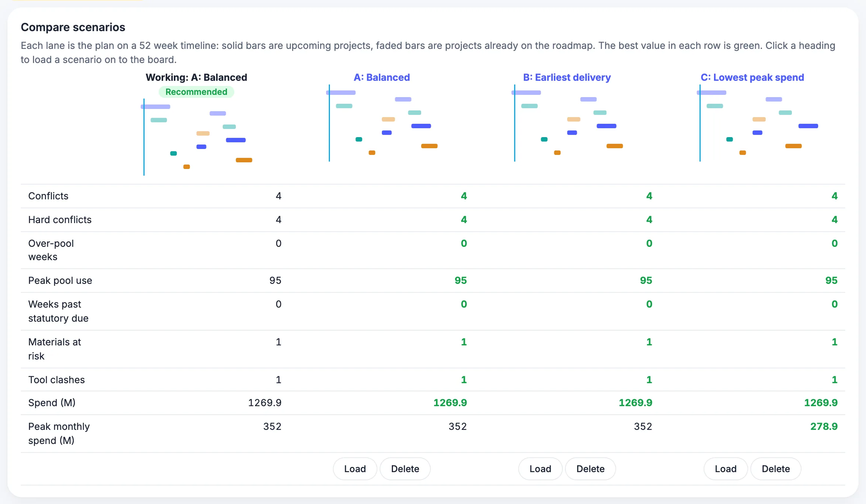Viewport: 866px width, 504px height.
Task: Click the Conflicts row label
Action: (48, 196)
